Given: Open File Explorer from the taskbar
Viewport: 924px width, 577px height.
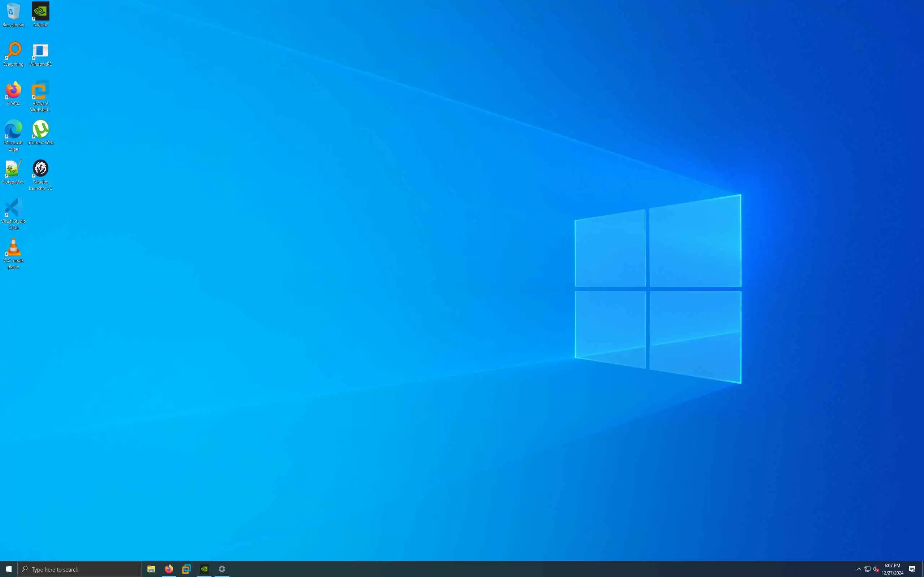Looking at the screenshot, I should point(151,569).
